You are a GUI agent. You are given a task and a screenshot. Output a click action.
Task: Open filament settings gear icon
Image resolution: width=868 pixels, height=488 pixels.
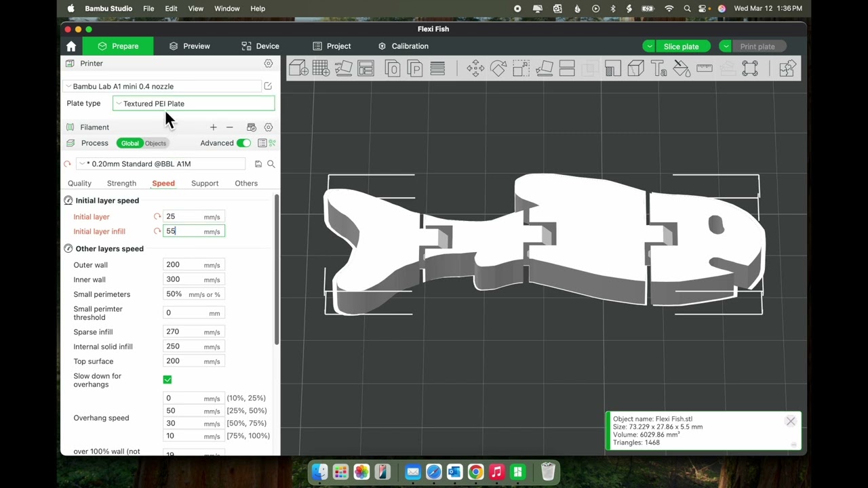click(269, 127)
